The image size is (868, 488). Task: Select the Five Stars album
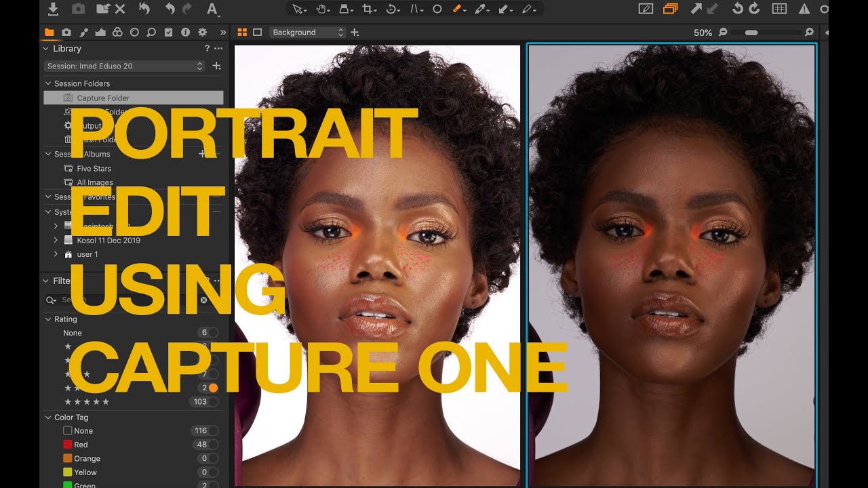pyautogui.click(x=94, y=168)
